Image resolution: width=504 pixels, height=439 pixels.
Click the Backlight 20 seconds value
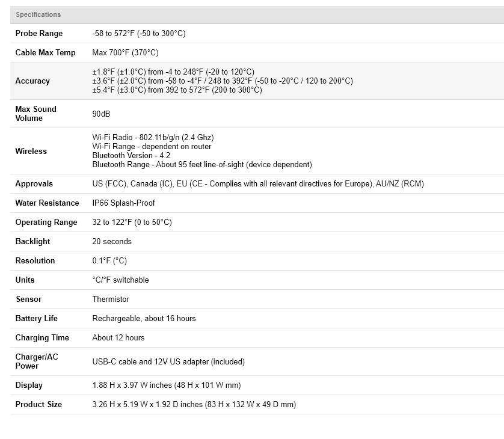click(112, 242)
